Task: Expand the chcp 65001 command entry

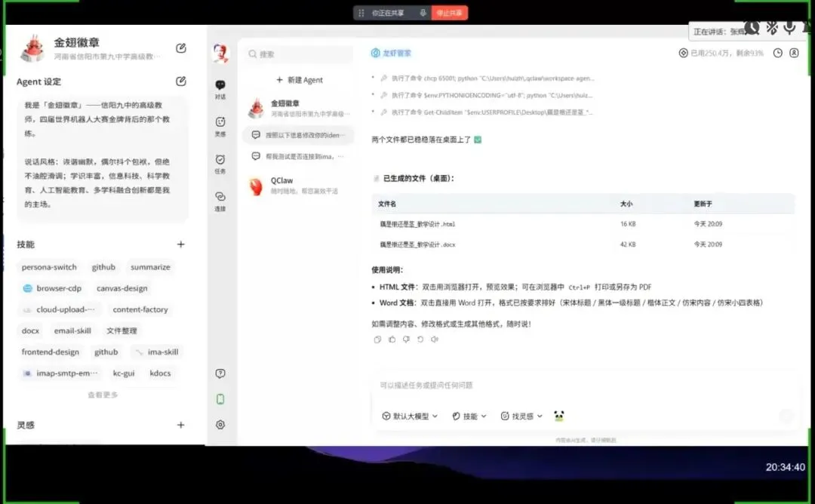Action: click(x=487, y=78)
